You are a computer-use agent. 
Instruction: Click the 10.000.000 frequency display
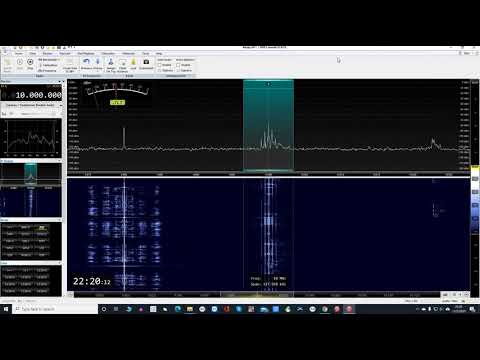pyautogui.click(x=38, y=95)
